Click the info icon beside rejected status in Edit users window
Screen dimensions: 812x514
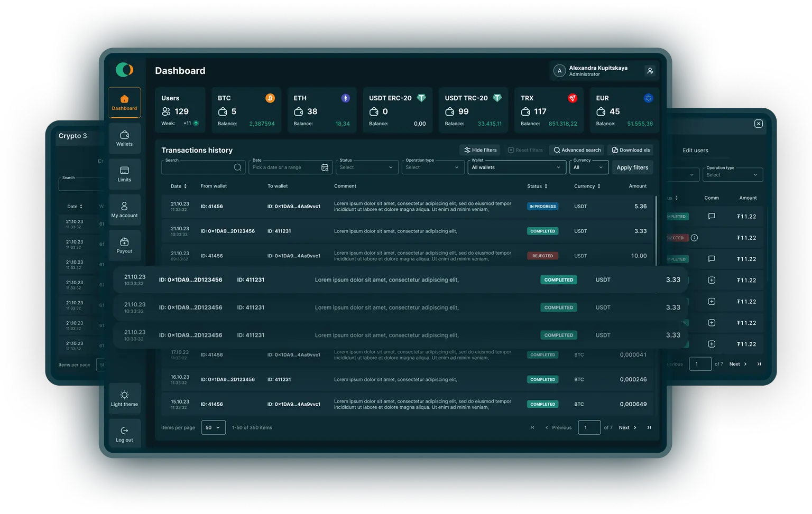[694, 238]
